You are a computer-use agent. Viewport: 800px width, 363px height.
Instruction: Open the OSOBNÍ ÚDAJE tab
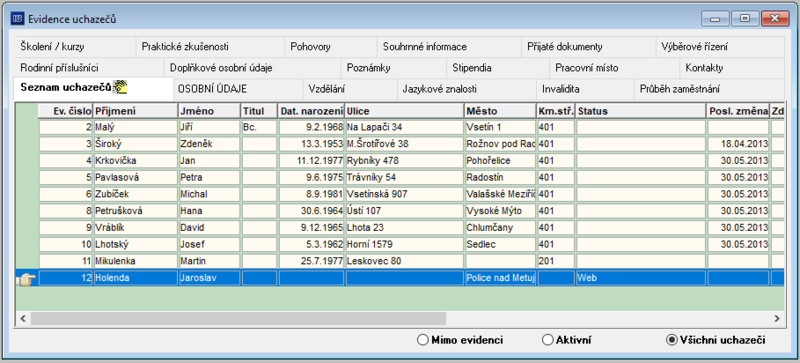click(x=238, y=89)
